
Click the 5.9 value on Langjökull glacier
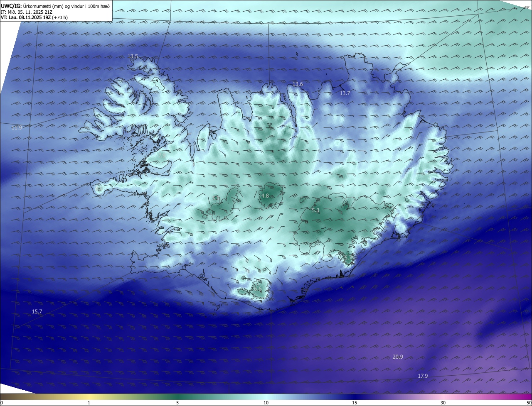(215, 198)
